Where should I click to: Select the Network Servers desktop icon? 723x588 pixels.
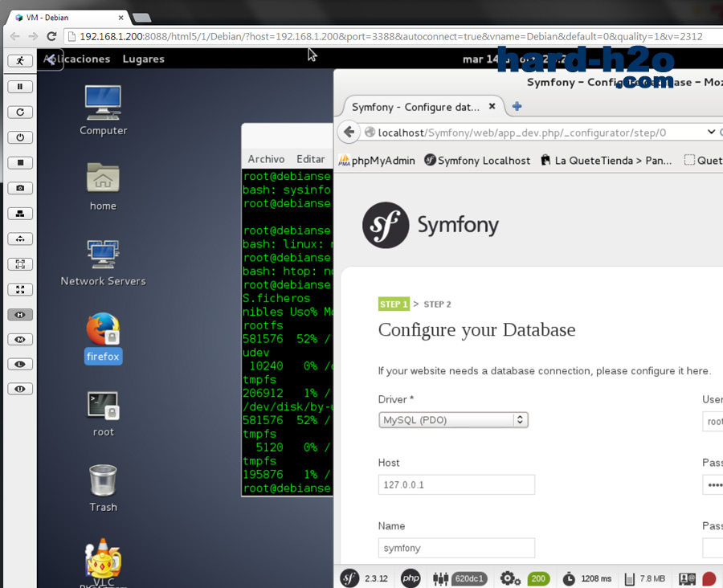tap(104, 263)
